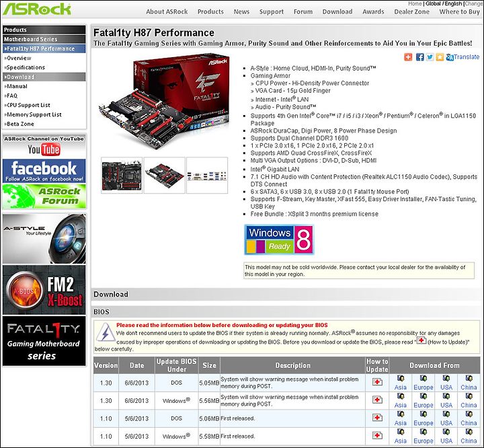Open News in top navigation

coord(241,11)
